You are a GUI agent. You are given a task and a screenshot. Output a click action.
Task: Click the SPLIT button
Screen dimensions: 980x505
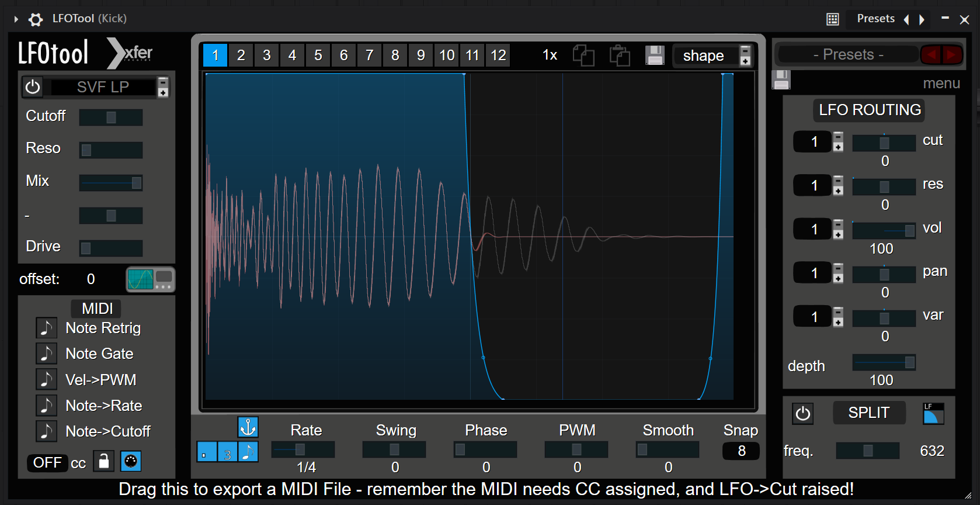pos(869,413)
